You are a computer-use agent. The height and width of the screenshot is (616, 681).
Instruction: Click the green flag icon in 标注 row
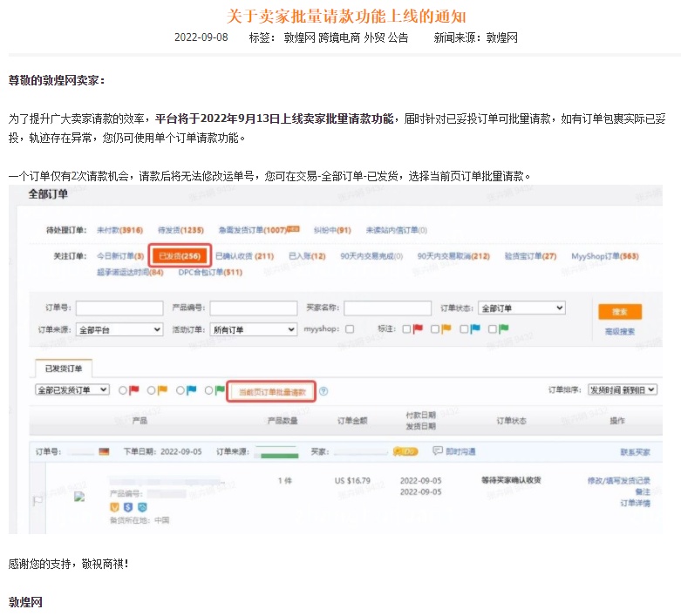(503, 329)
